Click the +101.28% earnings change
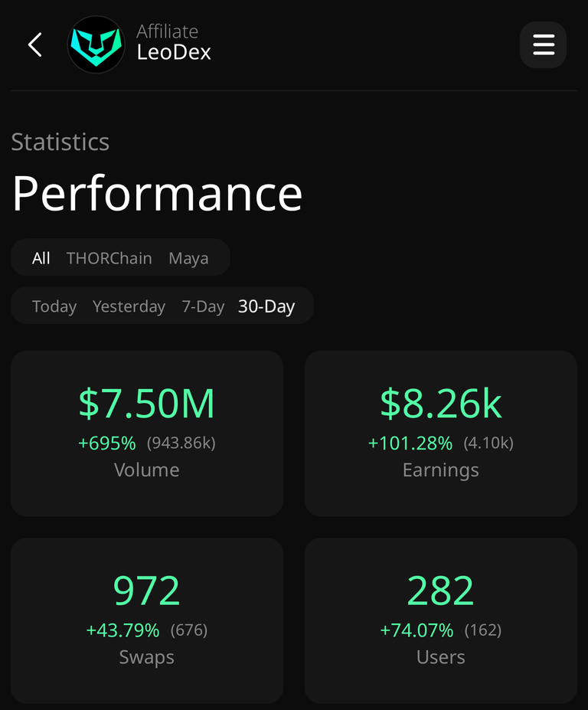Viewport: 588px width, 710px height. pyautogui.click(x=410, y=443)
